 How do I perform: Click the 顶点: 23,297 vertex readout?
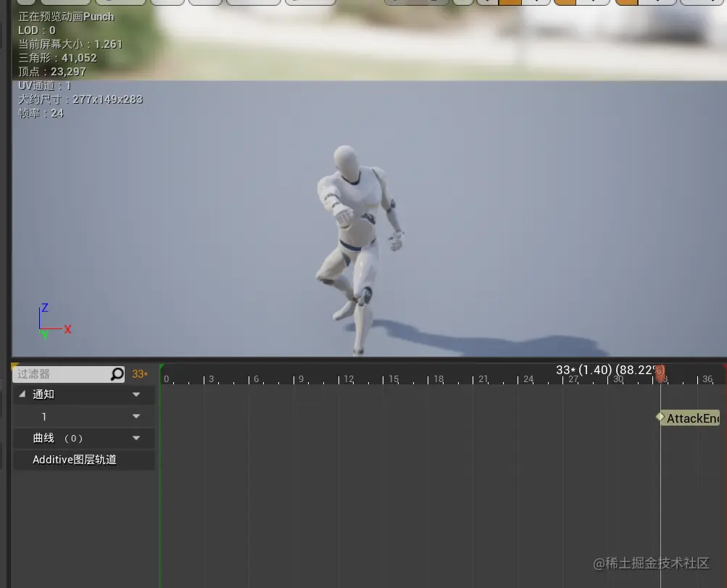point(52,72)
